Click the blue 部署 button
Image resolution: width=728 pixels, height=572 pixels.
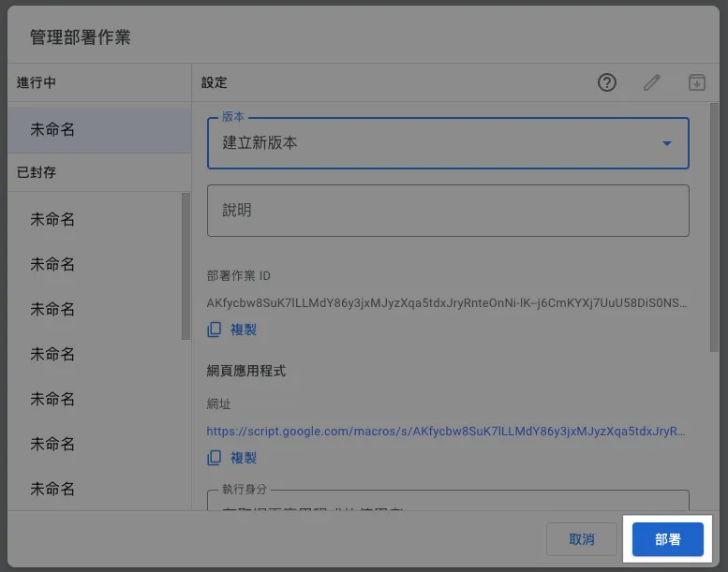667,540
